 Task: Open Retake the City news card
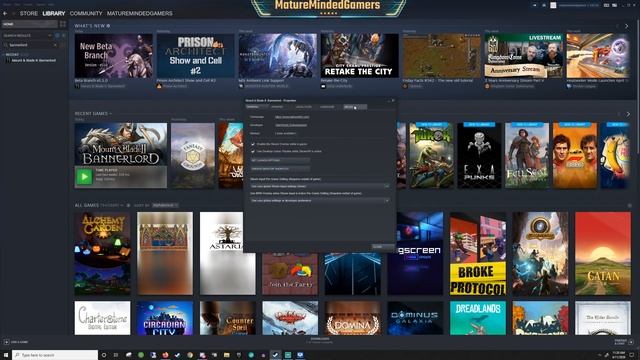360,56
